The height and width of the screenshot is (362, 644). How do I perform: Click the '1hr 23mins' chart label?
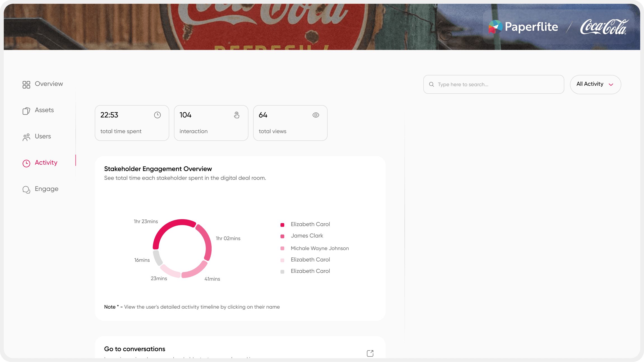coord(146,221)
